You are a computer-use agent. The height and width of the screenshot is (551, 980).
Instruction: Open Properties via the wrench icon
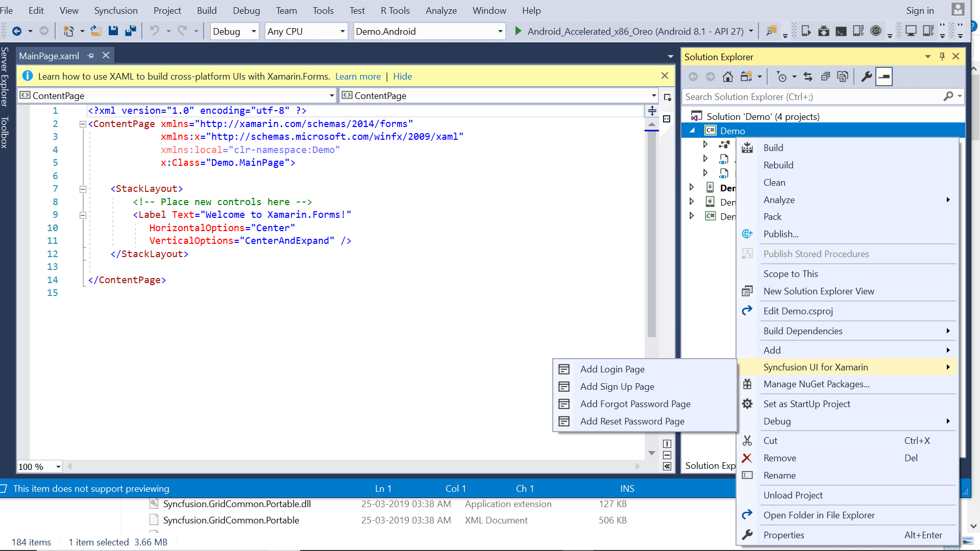pos(867,77)
